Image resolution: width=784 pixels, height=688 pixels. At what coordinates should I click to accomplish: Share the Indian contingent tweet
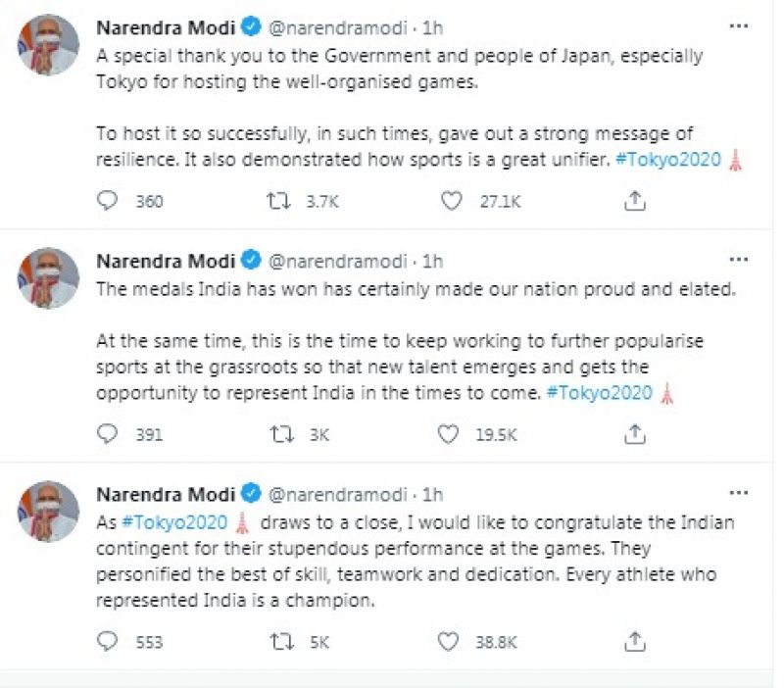pos(634,642)
